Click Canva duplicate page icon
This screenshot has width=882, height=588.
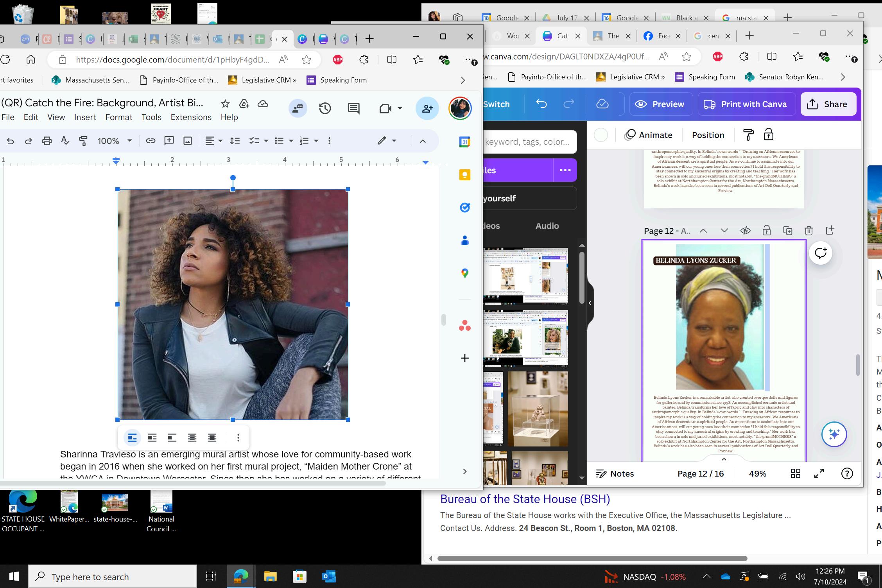point(787,231)
